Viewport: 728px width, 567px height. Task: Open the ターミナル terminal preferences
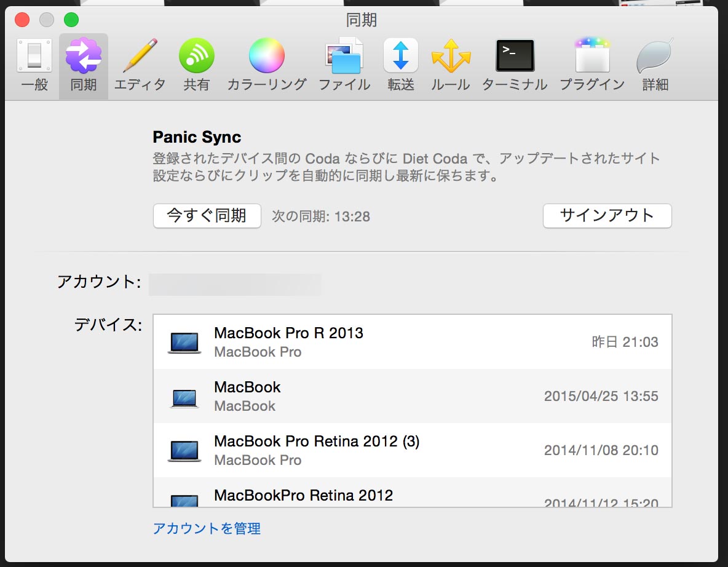(x=515, y=65)
